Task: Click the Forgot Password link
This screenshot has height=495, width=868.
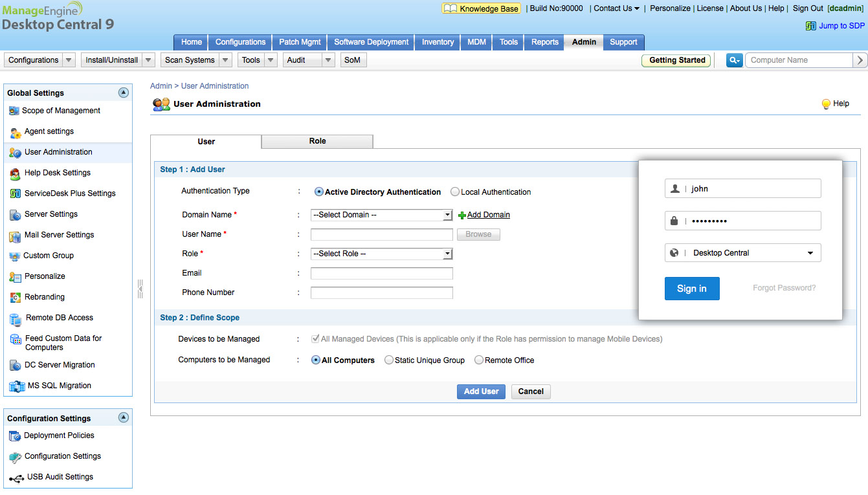Action: 785,288
